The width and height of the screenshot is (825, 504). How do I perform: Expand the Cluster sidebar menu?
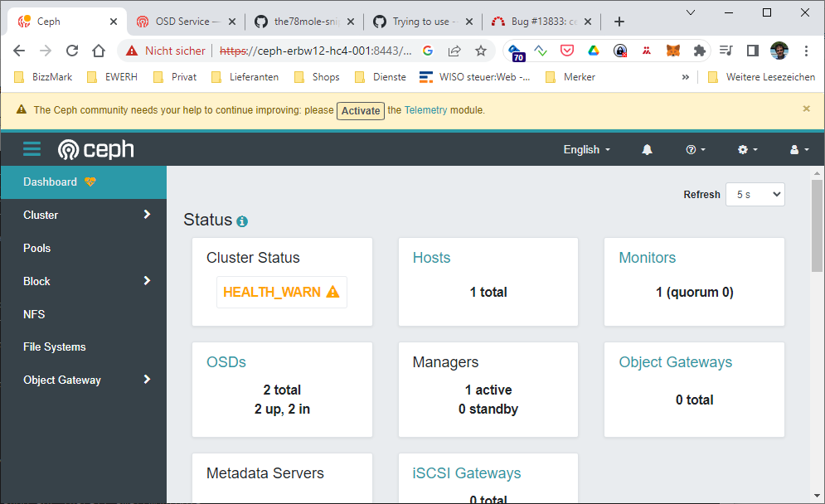coord(84,215)
